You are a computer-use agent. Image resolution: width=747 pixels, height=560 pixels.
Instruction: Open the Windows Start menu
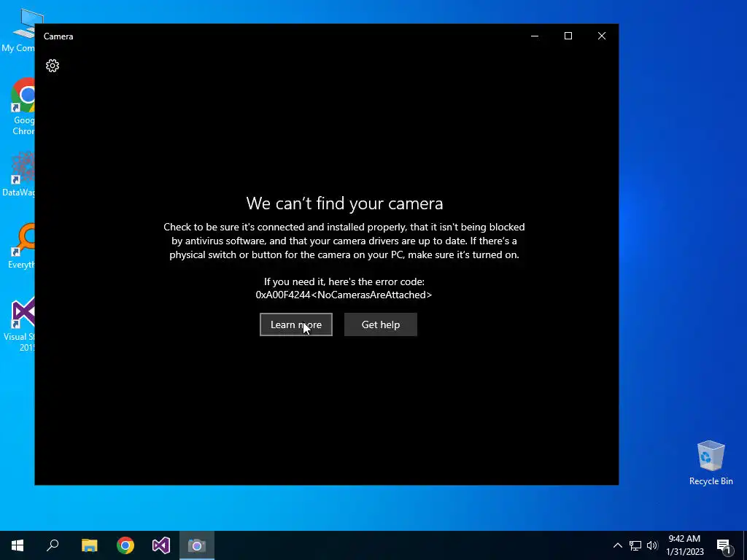pos(18,545)
